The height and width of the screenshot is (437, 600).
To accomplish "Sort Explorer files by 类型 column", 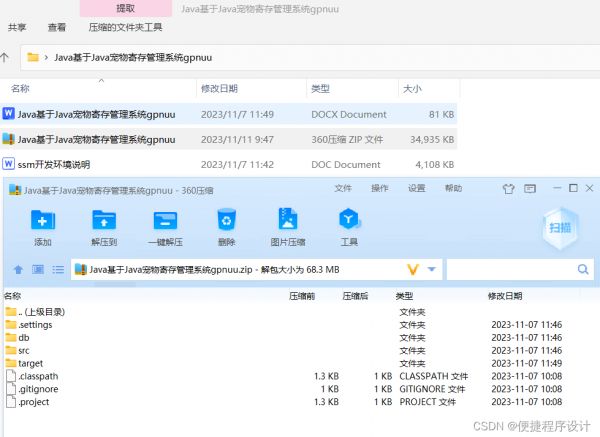I will tap(320, 89).
